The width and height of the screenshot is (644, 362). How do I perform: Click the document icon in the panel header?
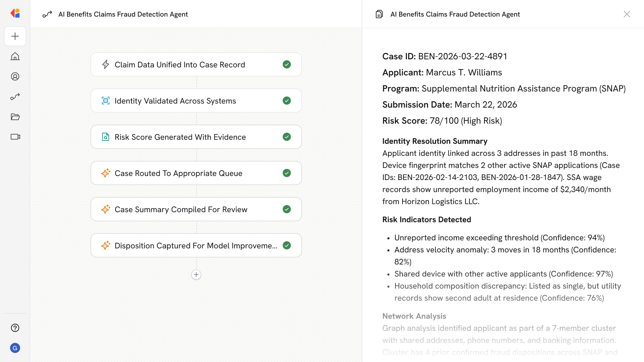[379, 14]
